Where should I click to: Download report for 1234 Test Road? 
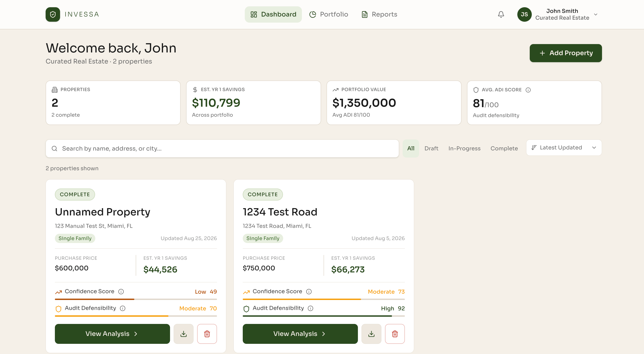371,334
